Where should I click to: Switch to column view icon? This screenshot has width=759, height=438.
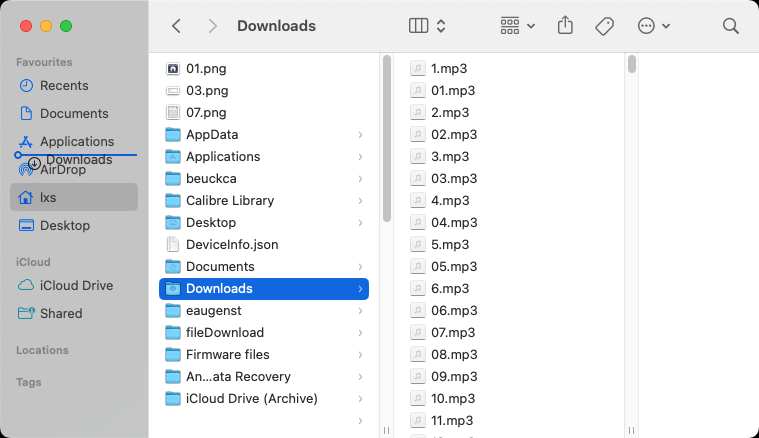click(418, 26)
